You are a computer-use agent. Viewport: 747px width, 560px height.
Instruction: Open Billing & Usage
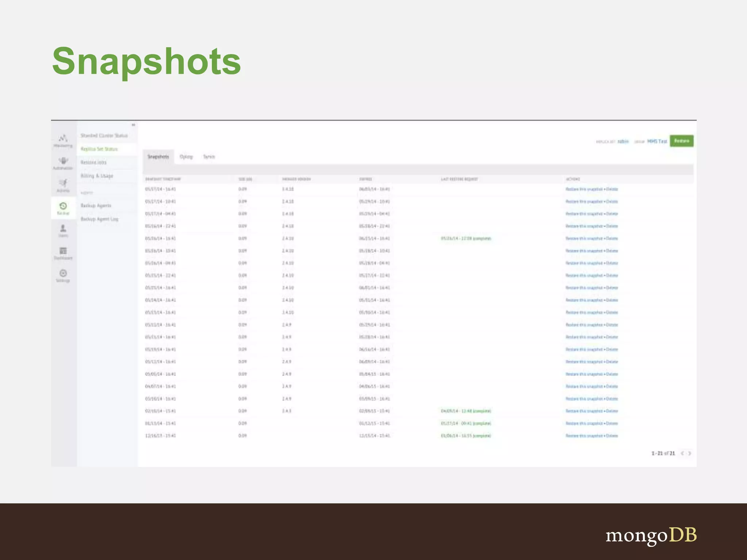click(x=97, y=176)
